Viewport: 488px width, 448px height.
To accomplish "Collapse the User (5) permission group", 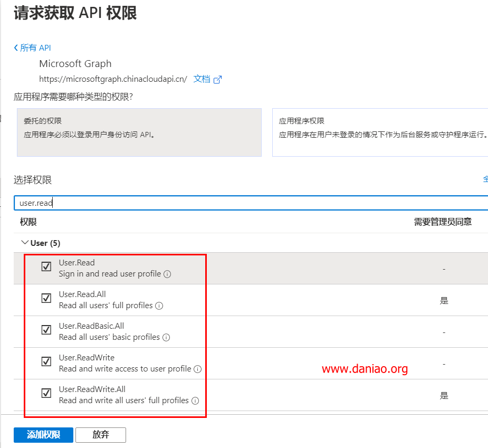I will (25, 243).
